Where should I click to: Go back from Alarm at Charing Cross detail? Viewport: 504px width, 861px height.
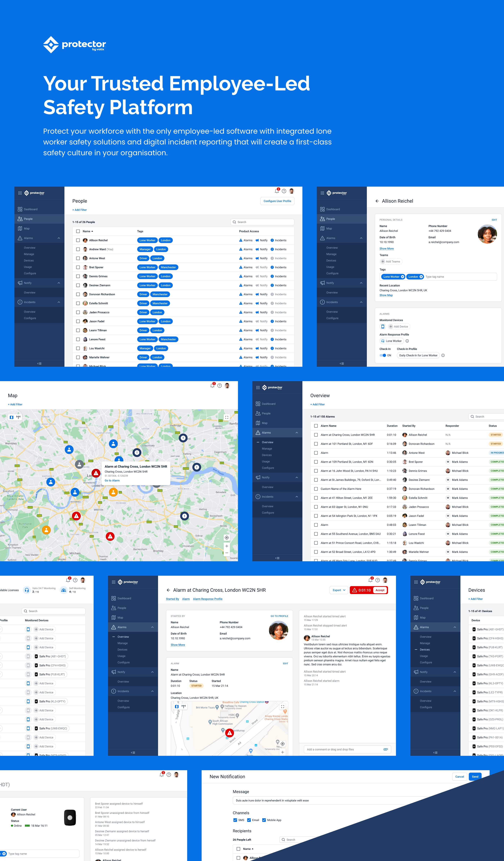[x=168, y=590]
